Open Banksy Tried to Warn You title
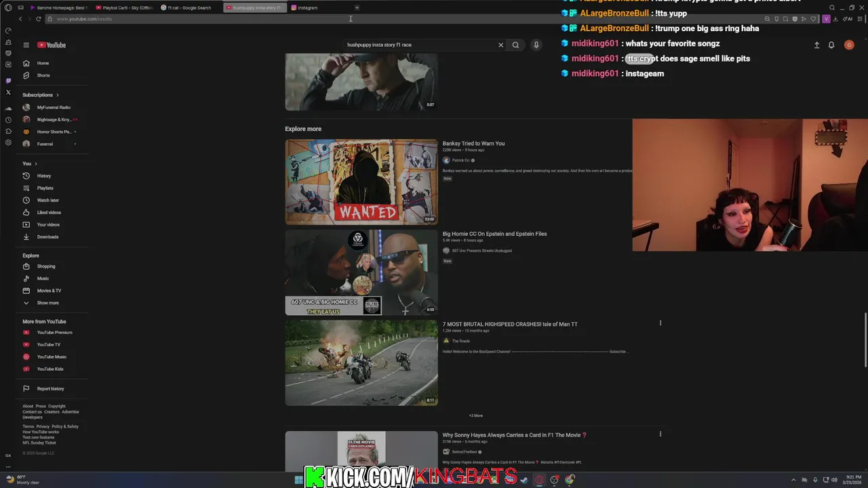This screenshot has width=868, height=488. click(473, 143)
